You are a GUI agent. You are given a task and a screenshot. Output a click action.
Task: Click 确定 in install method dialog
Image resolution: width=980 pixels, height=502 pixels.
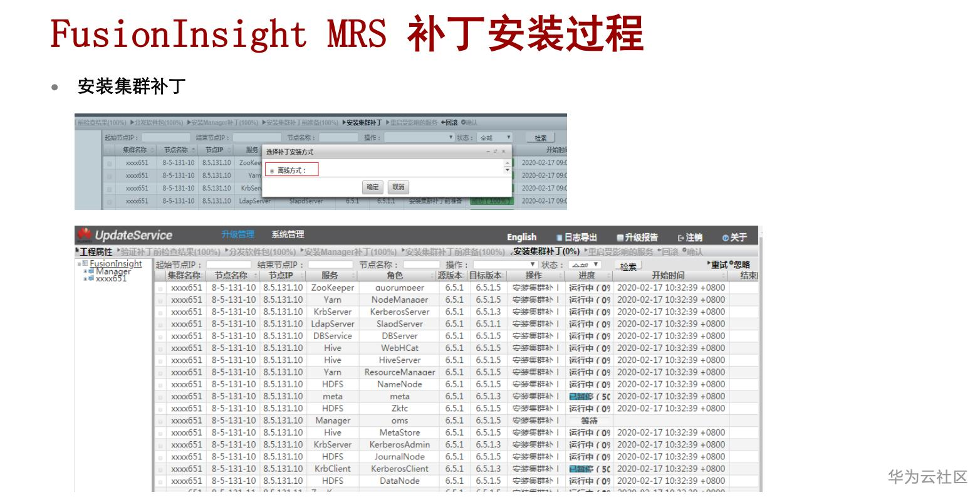(x=373, y=187)
